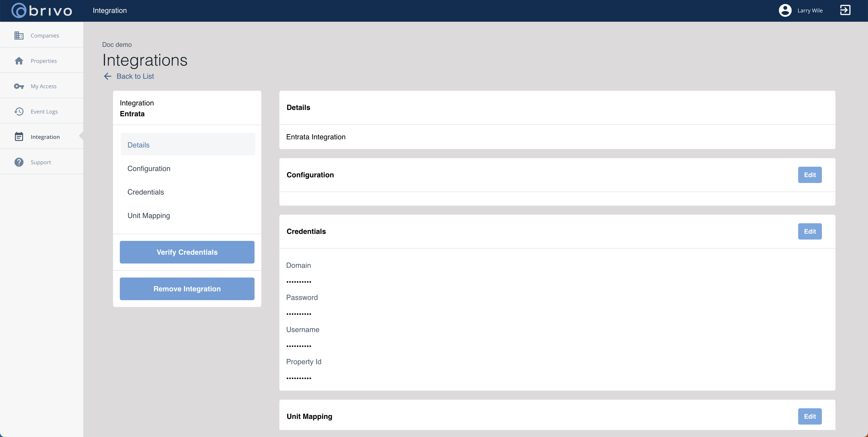This screenshot has height=437, width=868.
Task: Click the Larry Wile account name
Action: click(x=810, y=10)
